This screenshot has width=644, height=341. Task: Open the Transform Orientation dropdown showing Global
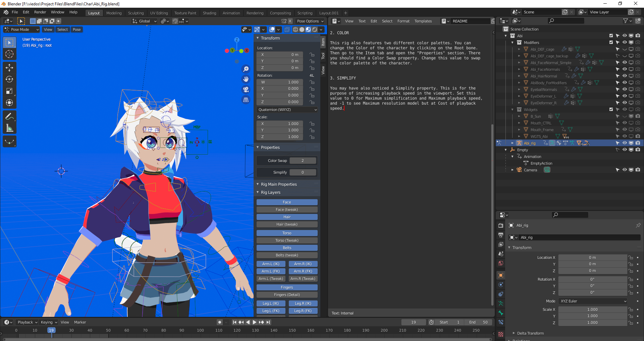click(x=144, y=21)
